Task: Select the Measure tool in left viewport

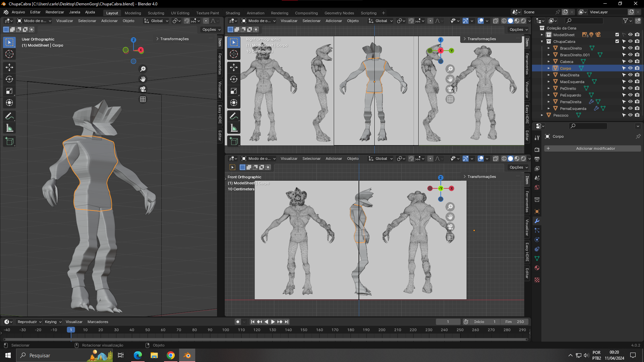Action: click(x=9, y=128)
